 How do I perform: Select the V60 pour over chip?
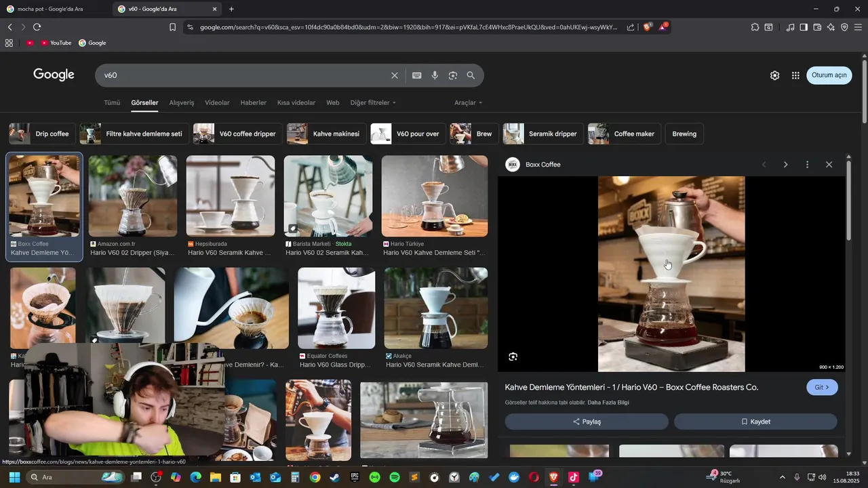pyautogui.click(x=408, y=134)
